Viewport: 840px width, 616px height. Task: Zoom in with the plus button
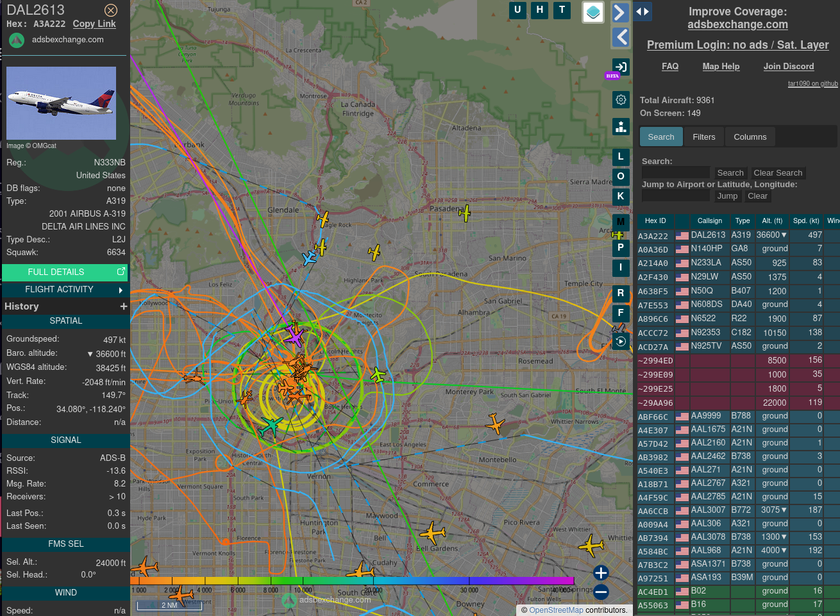tap(601, 572)
